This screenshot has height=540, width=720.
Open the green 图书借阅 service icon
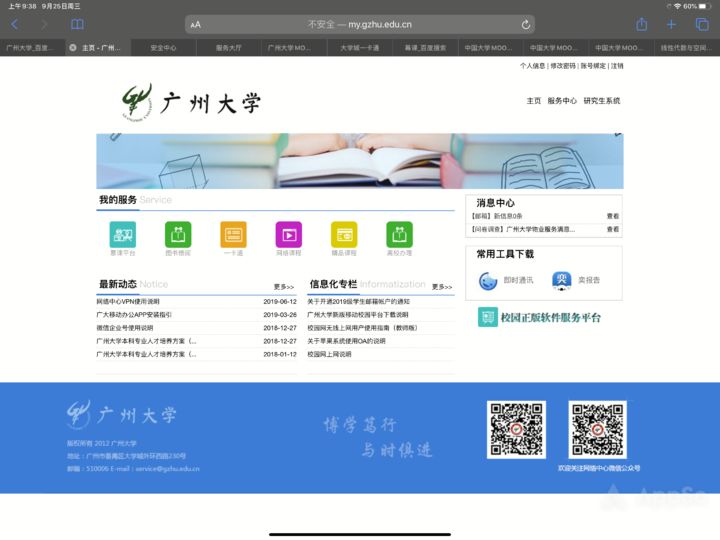(x=178, y=235)
